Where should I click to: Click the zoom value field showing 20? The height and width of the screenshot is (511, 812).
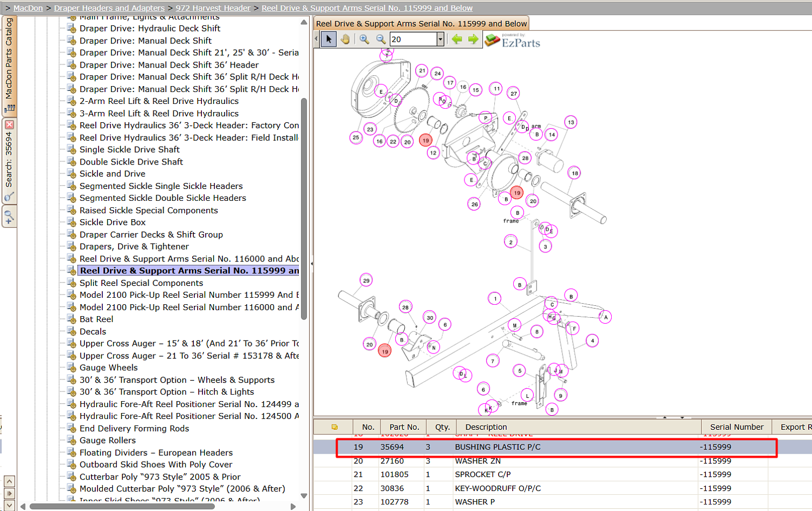point(413,39)
